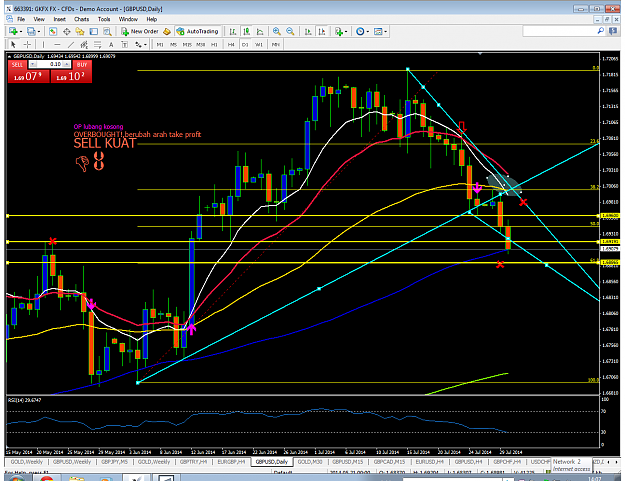Open the templates icon
Screen dimensions: 625x481
pos(378,31)
